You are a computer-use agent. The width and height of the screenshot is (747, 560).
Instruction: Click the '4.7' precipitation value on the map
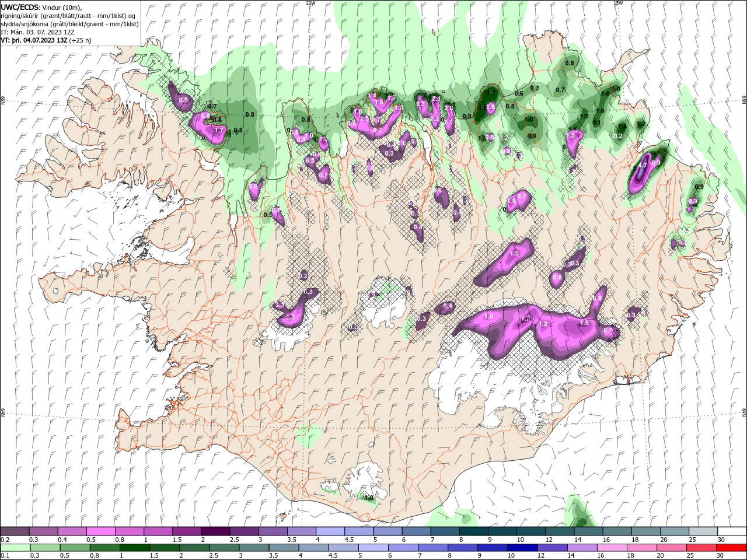[643, 166]
